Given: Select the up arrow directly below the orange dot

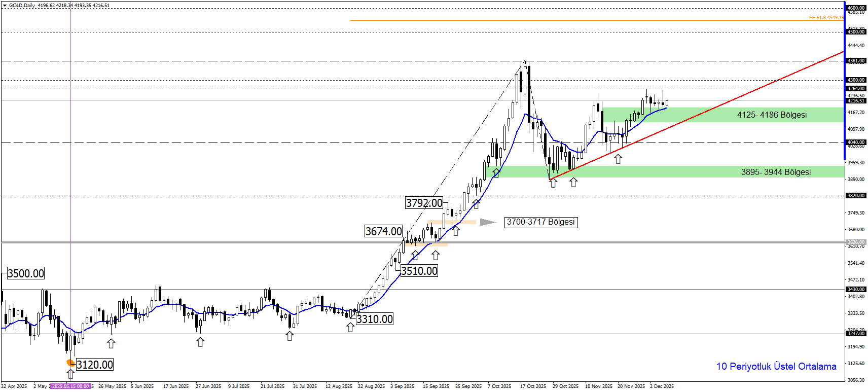Looking at the screenshot, I should click(x=70, y=374).
